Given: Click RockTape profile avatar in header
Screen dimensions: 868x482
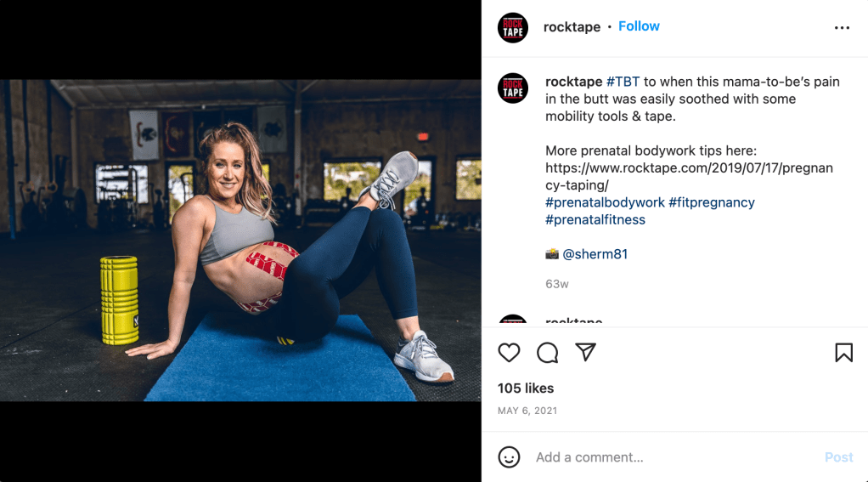Looking at the screenshot, I should (513, 28).
